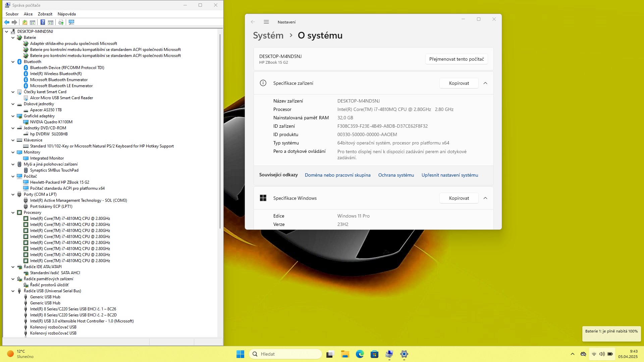Screen dimensions: 644x362
Task: Click the vertical scrollbar in Správa počítače
Action: 220,131
